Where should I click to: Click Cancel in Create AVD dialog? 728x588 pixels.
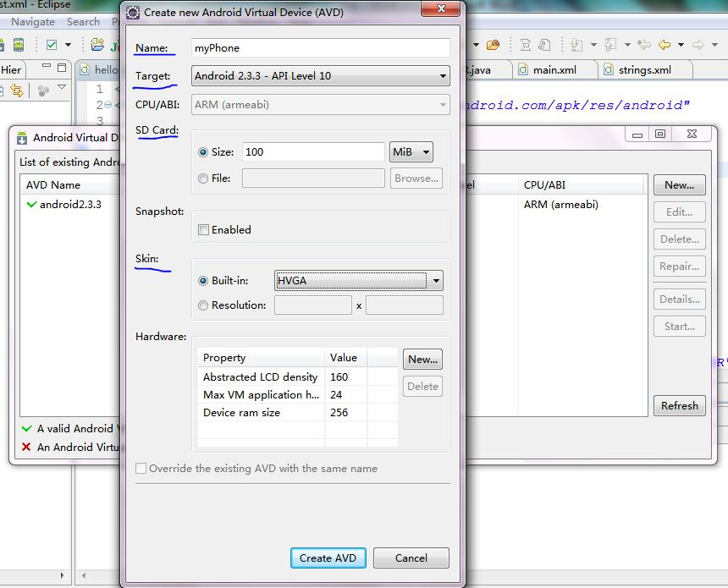coord(411,558)
